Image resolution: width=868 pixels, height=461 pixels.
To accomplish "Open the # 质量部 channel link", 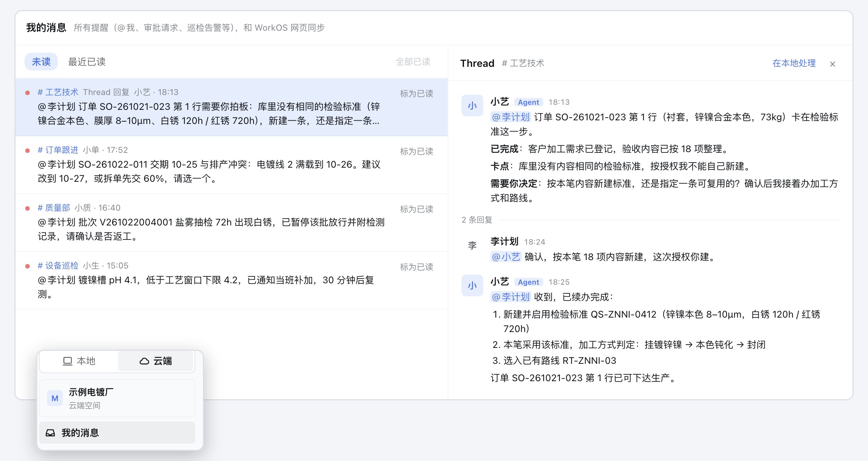I will click(x=54, y=208).
